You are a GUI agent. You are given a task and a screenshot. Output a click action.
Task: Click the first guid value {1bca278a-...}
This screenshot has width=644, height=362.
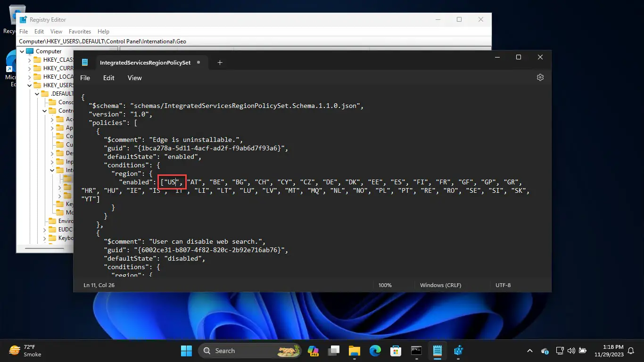point(210,148)
